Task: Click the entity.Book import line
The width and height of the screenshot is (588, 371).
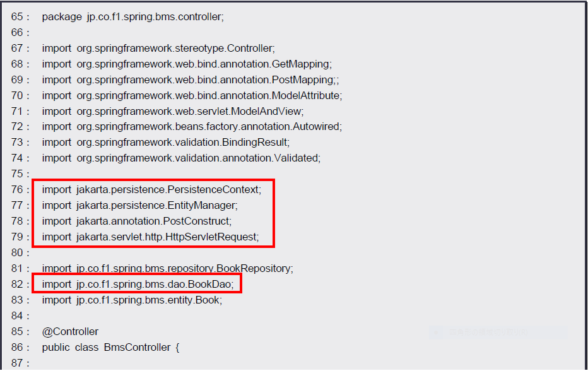Action: pos(132,300)
